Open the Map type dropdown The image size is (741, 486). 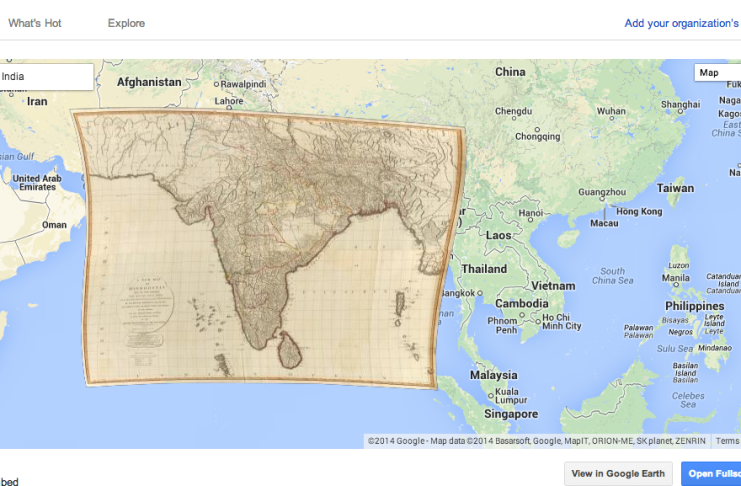point(717,72)
